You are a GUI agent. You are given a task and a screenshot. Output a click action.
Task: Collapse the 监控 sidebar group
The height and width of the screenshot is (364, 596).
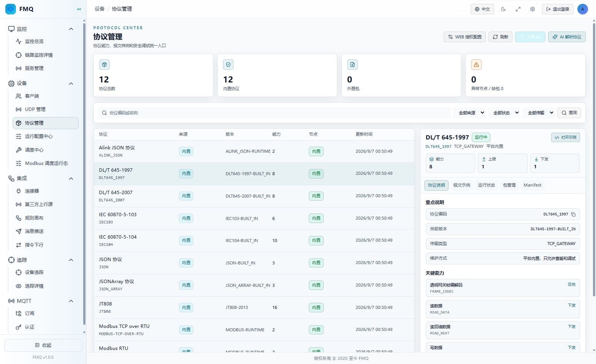(x=71, y=29)
